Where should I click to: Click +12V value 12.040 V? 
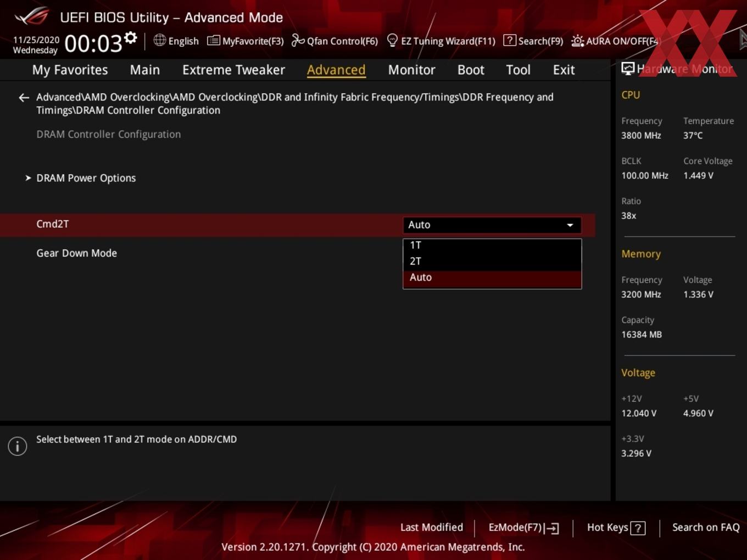[x=639, y=413]
